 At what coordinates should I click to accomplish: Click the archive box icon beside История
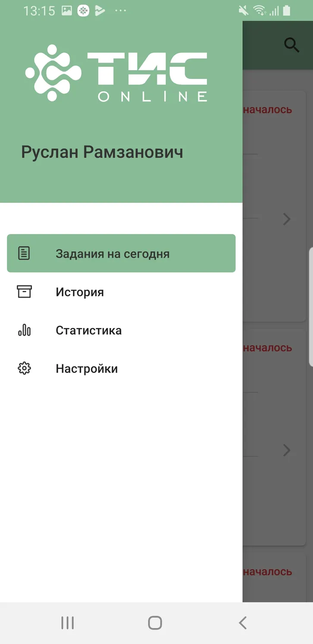(24, 291)
